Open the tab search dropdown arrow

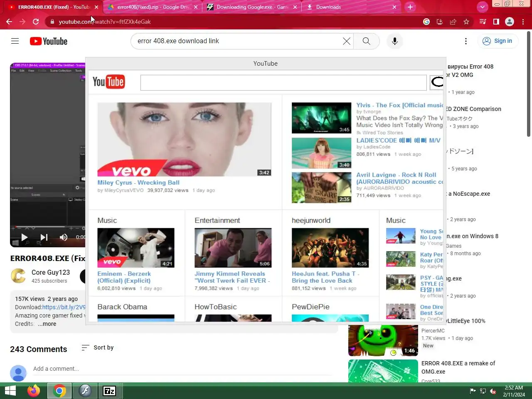[482, 7]
